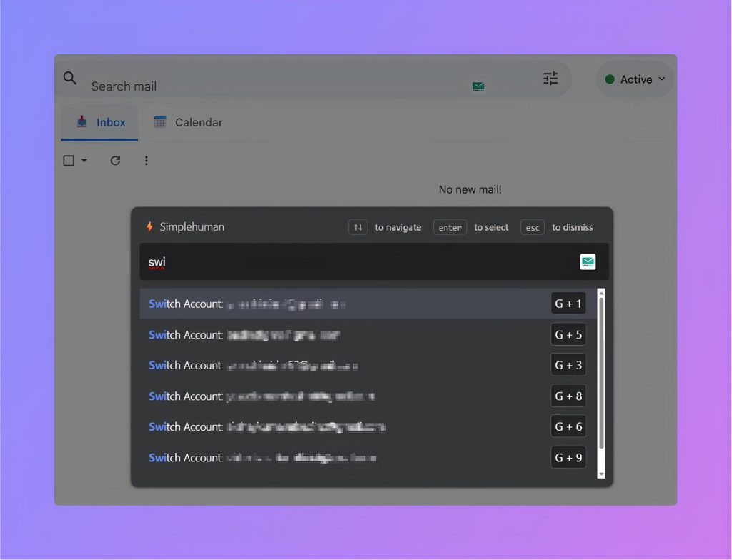Viewport: 732px width, 560px height.
Task: Click the Search mail input field
Action: pyautogui.click(x=214, y=84)
